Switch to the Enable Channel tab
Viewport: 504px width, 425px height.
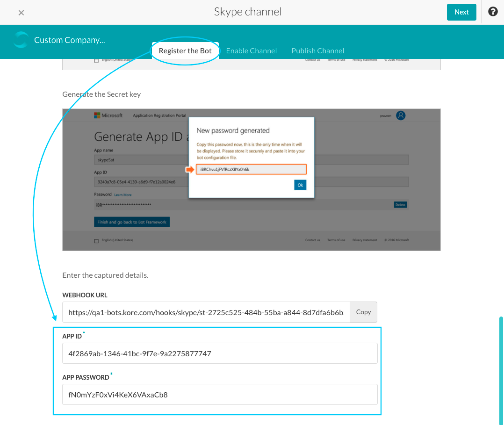[x=252, y=50]
